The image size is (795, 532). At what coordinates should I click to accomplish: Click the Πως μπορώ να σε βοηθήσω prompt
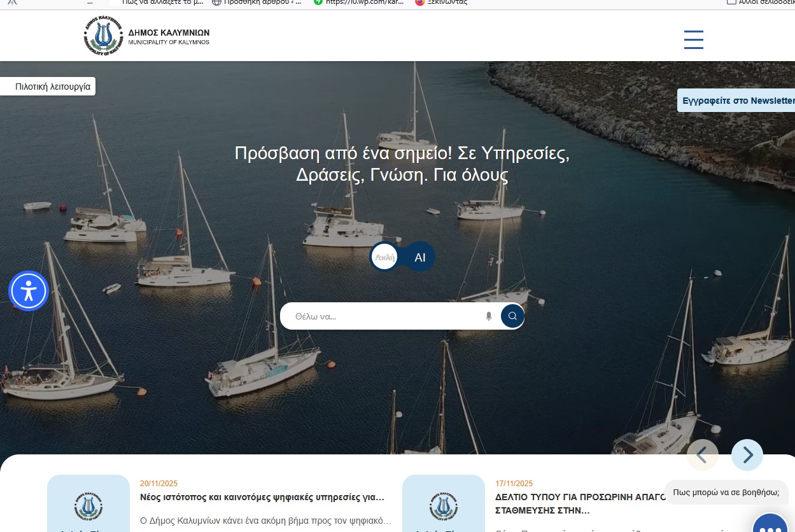tap(726, 492)
